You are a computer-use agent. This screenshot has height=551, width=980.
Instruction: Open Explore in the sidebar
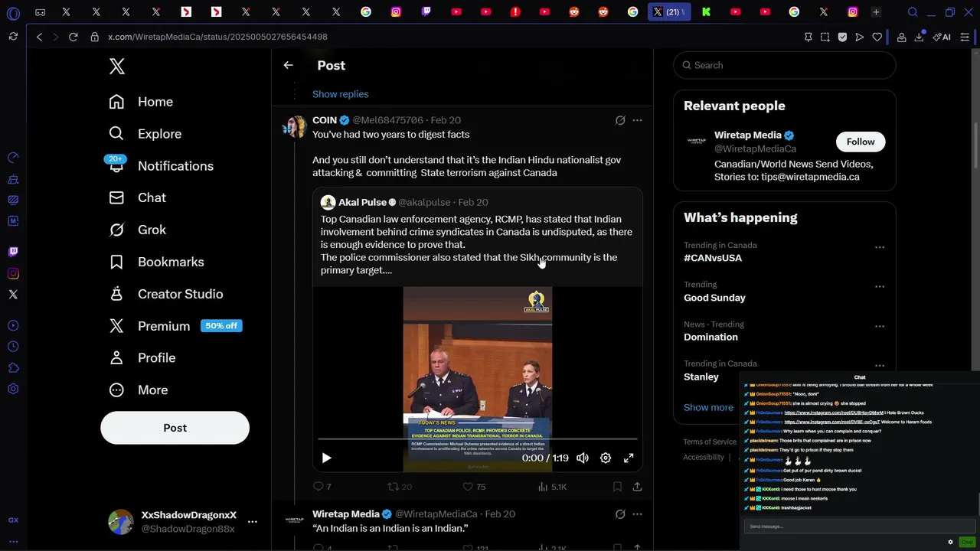click(145, 134)
